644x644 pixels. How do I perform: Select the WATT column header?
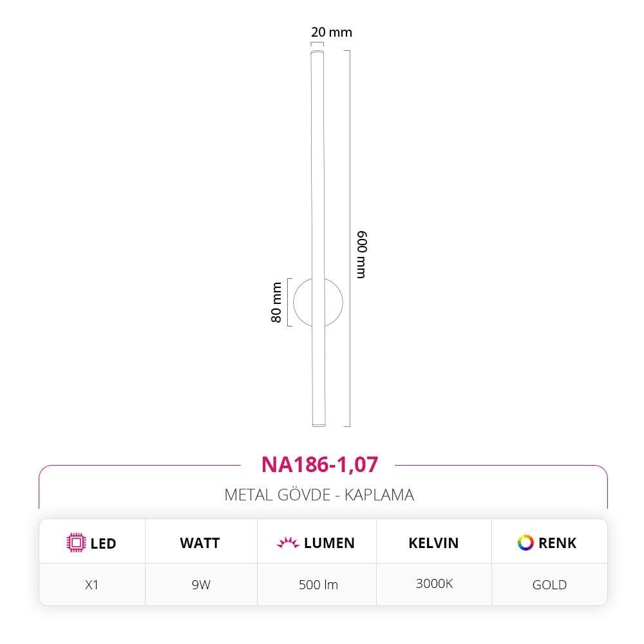click(200, 543)
